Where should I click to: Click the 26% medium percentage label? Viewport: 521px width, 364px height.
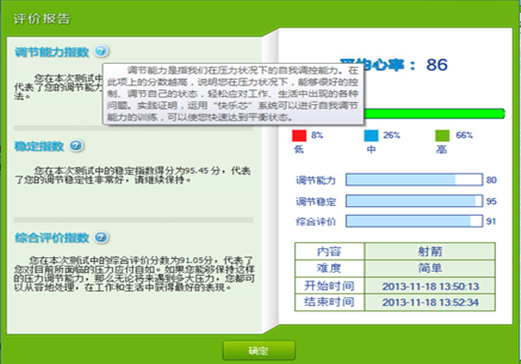tap(391, 135)
